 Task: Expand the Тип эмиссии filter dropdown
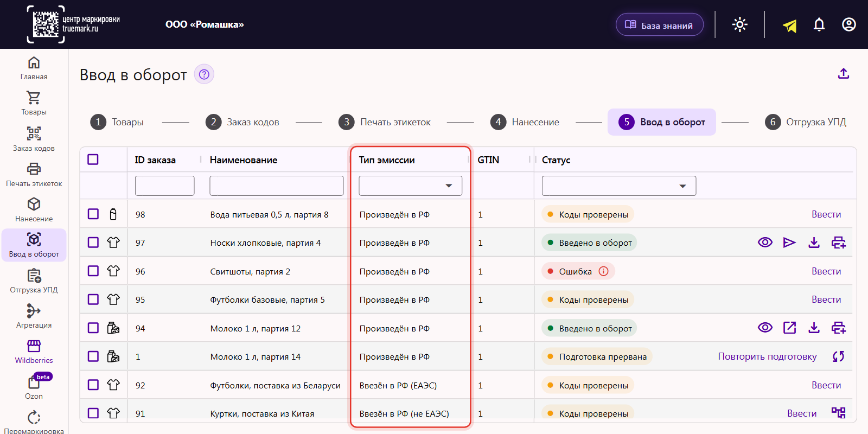point(411,186)
